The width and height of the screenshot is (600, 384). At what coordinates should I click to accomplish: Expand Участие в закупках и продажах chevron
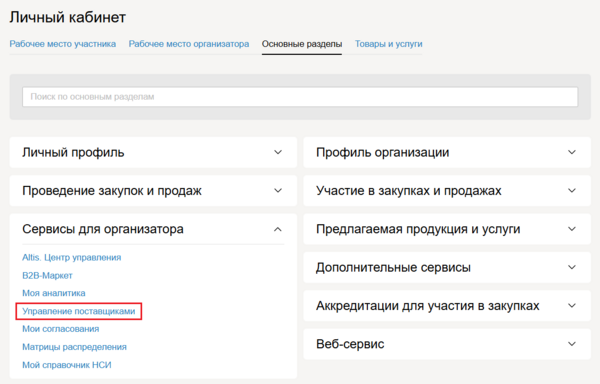point(572,190)
